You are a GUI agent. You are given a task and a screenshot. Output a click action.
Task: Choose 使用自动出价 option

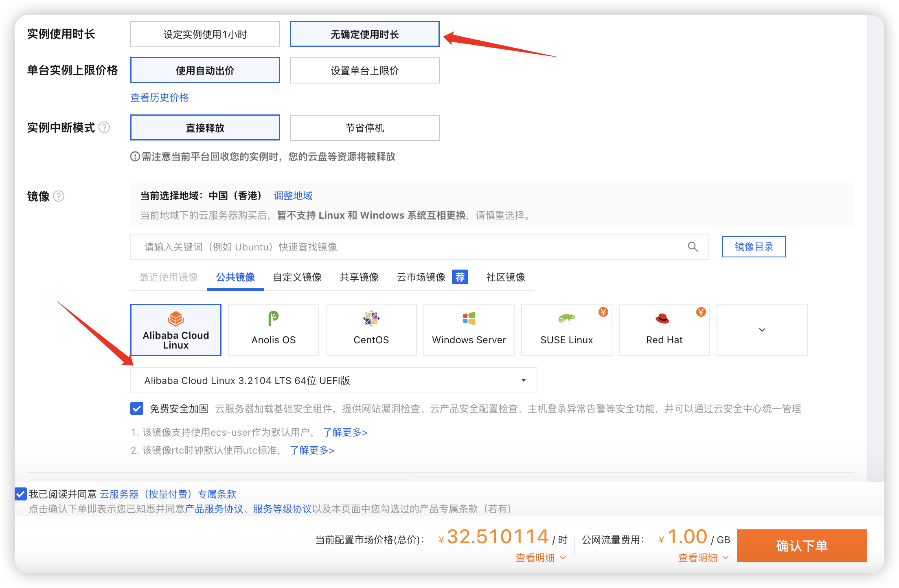pos(205,70)
